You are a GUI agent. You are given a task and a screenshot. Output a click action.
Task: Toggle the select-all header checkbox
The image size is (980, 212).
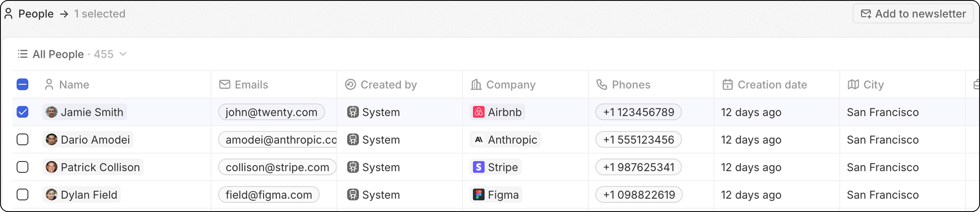[22, 84]
